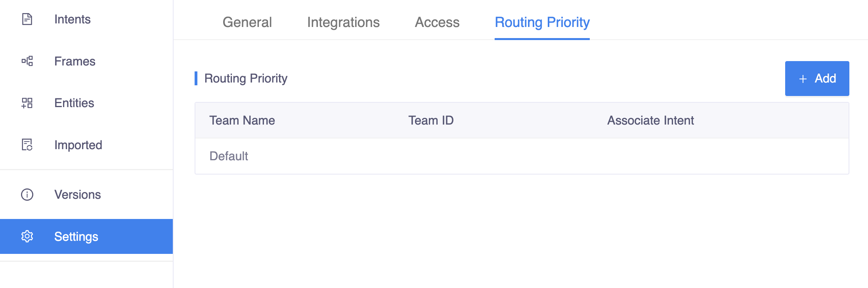Screen dimensions: 868x288
Task: Click the Associate Intent column header
Action: pyautogui.click(x=650, y=121)
